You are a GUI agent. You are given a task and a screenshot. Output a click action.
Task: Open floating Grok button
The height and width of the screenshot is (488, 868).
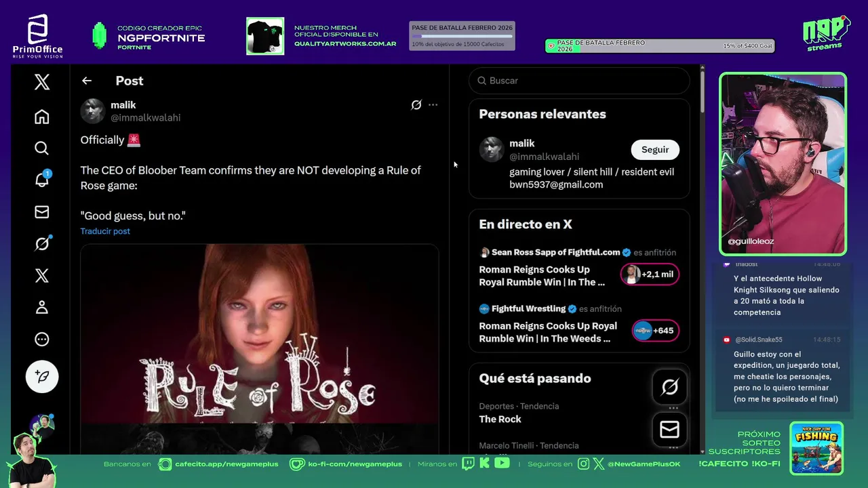(669, 387)
